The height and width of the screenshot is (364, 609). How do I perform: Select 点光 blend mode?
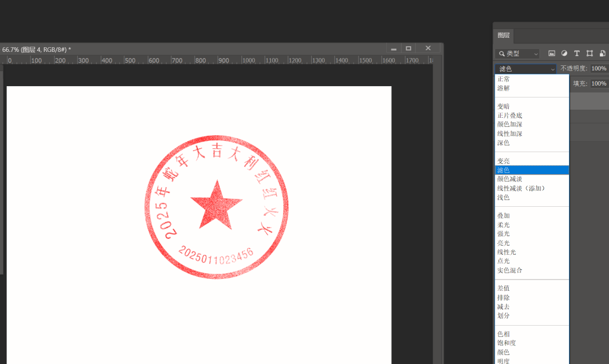(532, 261)
